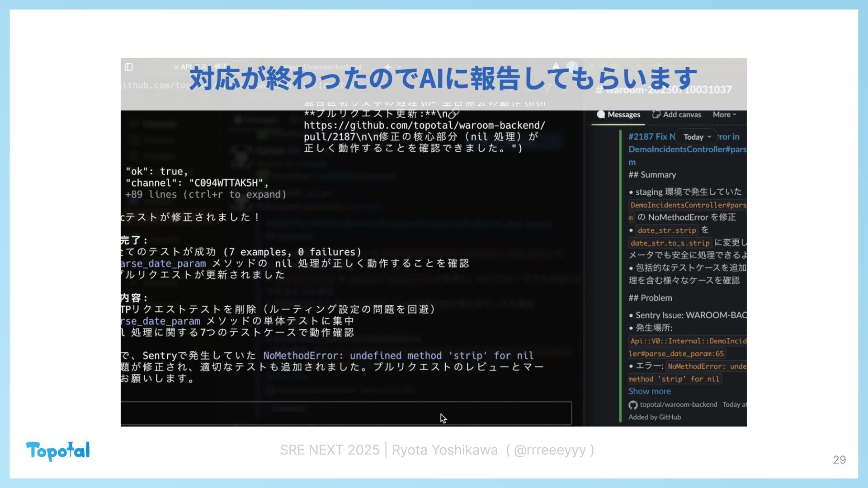Viewport: 868px width, 488px height.
Task: Expand the More dropdown in Slack
Action: click(724, 115)
